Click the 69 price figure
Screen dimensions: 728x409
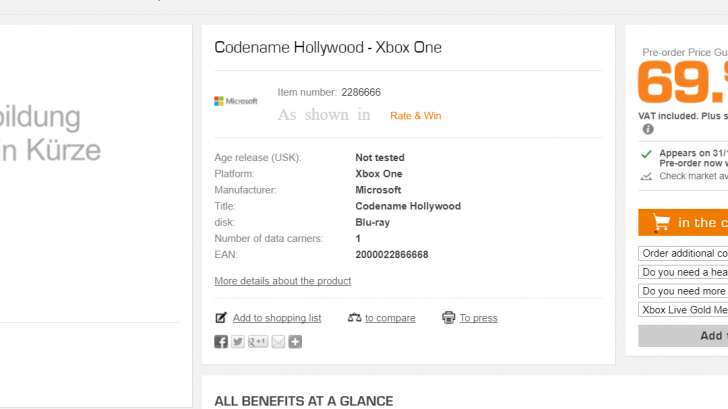coord(680,83)
